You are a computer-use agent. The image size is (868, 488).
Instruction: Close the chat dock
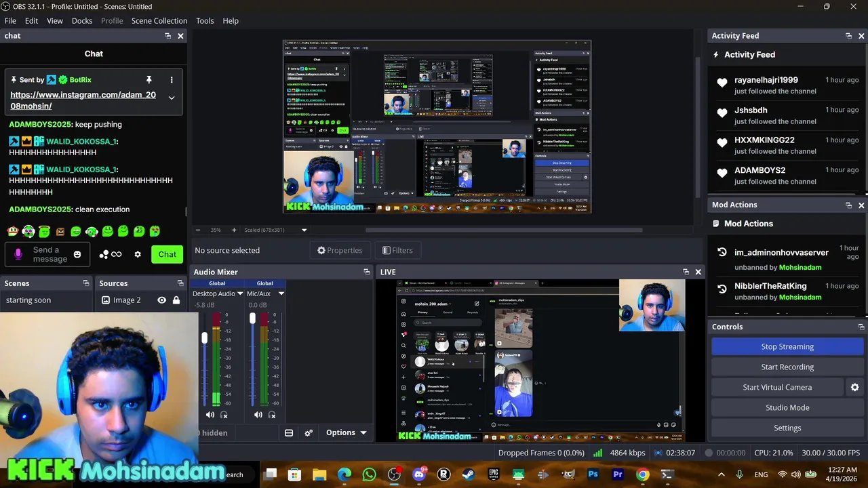pyautogui.click(x=180, y=36)
